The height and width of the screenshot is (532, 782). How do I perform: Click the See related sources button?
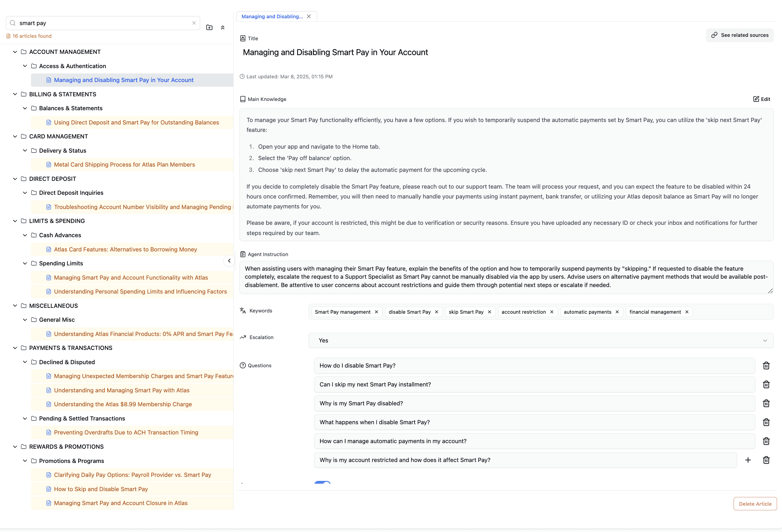(740, 35)
